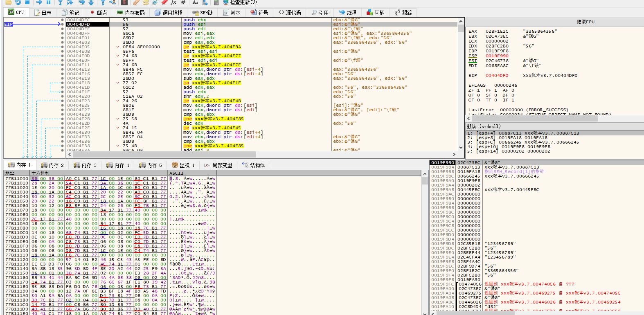This screenshot has width=644, height=315.
Task: Click the A font settings toolbar icon
Action: (195, 2)
